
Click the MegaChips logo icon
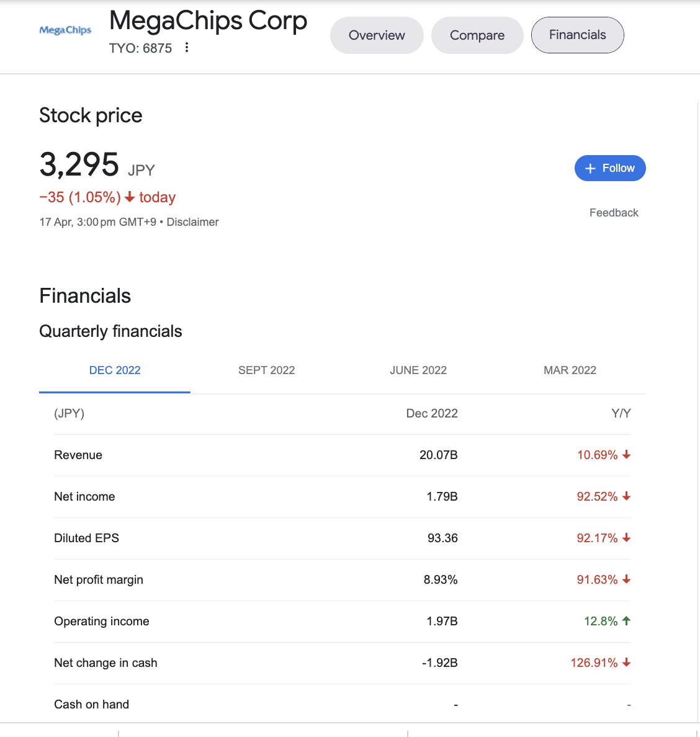coord(65,30)
